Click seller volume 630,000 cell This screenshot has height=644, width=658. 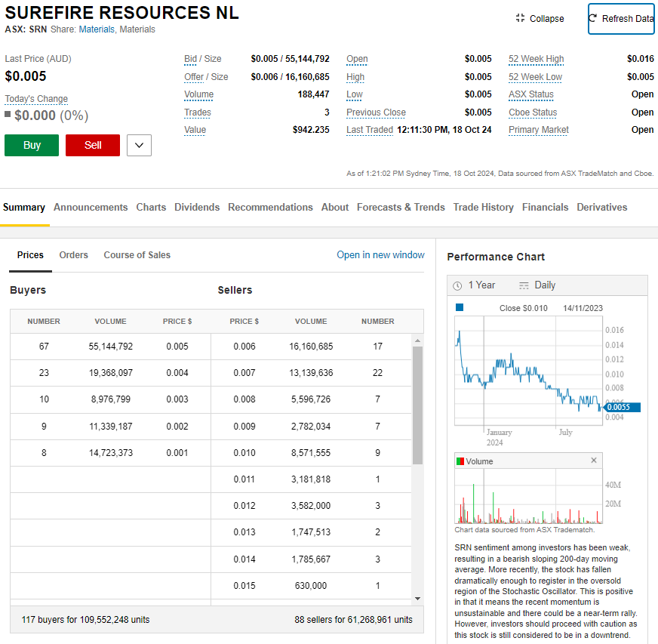tap(311, 586)
